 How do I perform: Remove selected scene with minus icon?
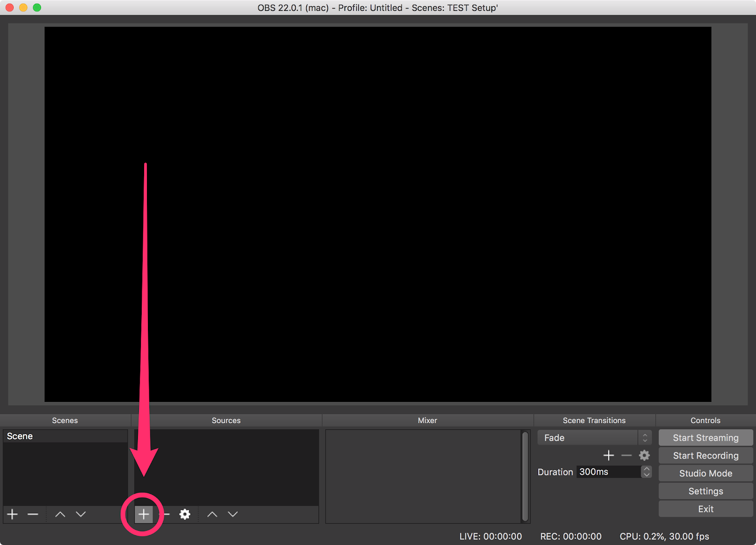33,514
